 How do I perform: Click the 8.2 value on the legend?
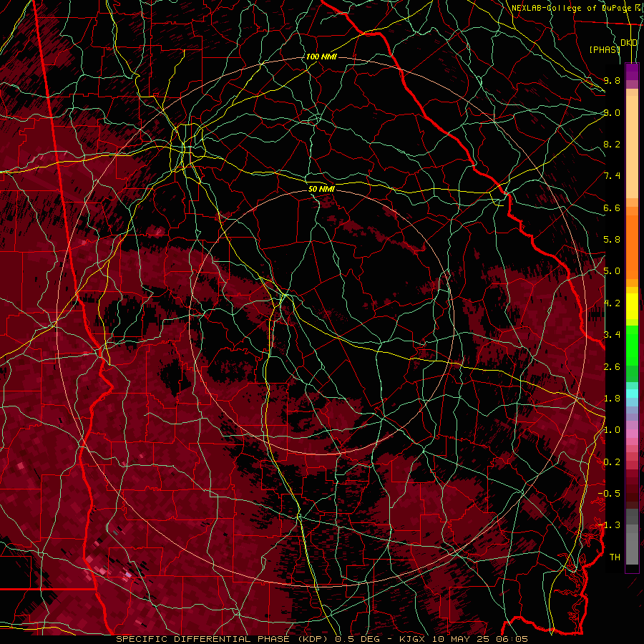click(612, 144)
